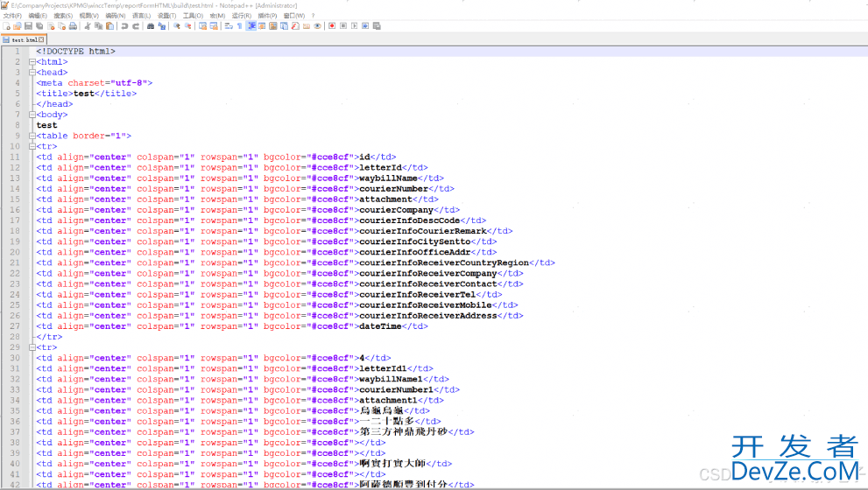Click the Undo arrow icon

click(124, 26)
